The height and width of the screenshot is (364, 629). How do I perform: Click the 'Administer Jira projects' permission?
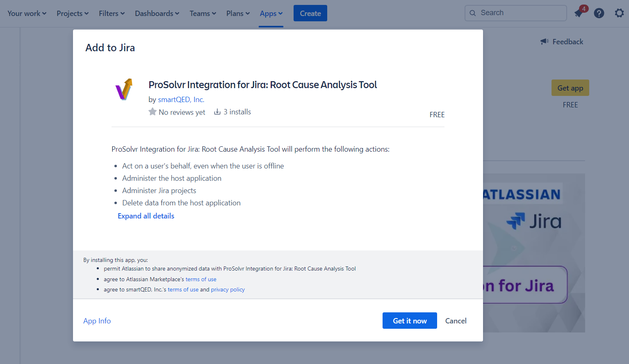[159, 191]
